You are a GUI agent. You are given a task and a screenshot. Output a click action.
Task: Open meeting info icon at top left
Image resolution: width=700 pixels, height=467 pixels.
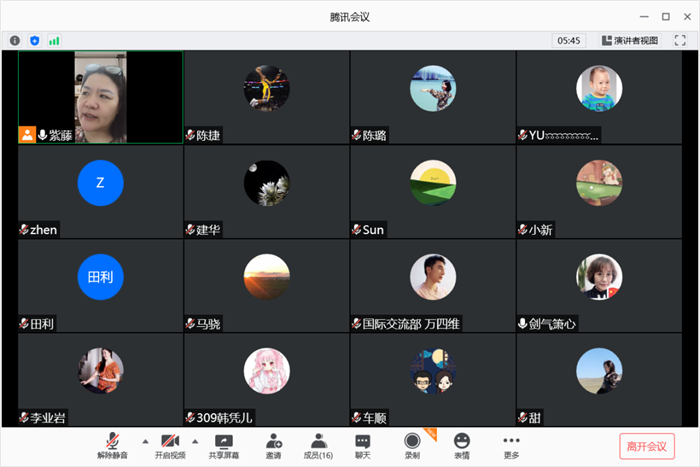click(15, 41)
